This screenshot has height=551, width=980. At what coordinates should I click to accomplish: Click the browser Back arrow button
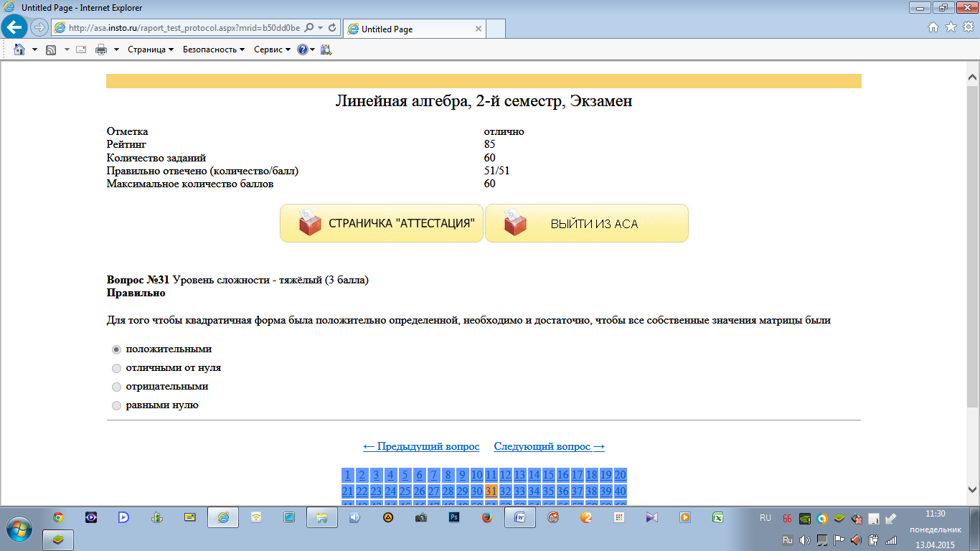coord(15,27)
